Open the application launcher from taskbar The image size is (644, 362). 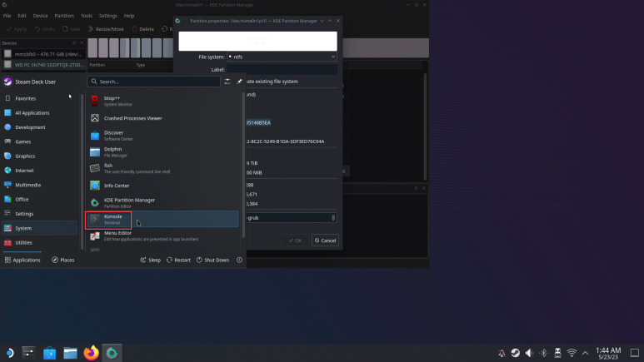coord(9,353)
